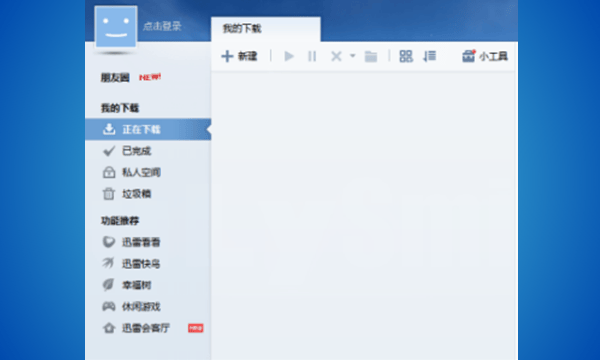Image resolution: width=600 pixels, height=360 pixels.
Task: Start the download with the play icon
Action: [x=289, y=56]
